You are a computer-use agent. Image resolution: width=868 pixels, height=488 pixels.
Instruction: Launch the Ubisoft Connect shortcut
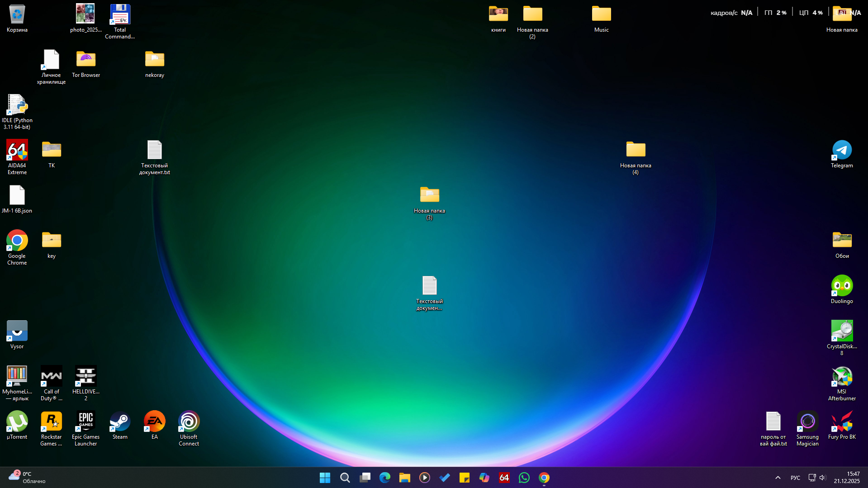coord(189,429)
